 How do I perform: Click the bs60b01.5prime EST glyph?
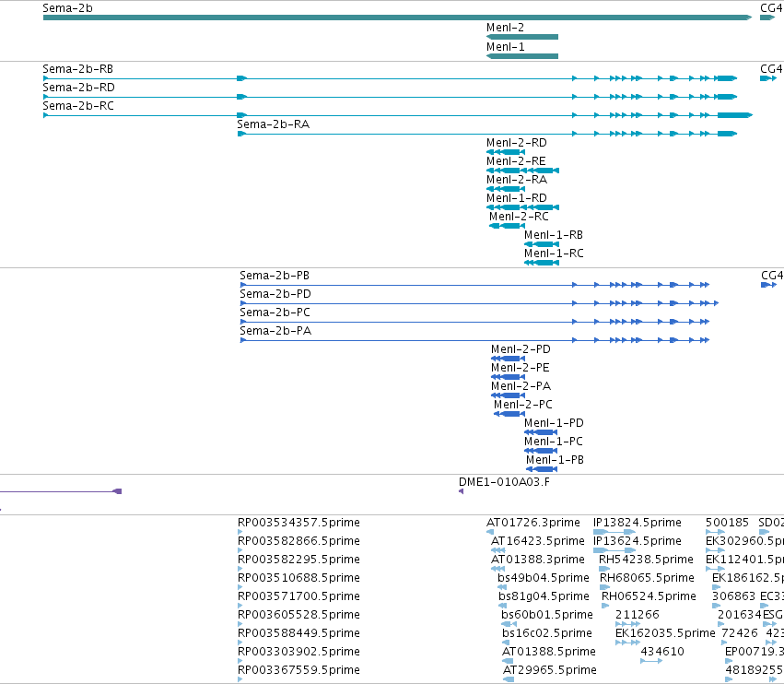pyautogui.click(x=509, y=624)
